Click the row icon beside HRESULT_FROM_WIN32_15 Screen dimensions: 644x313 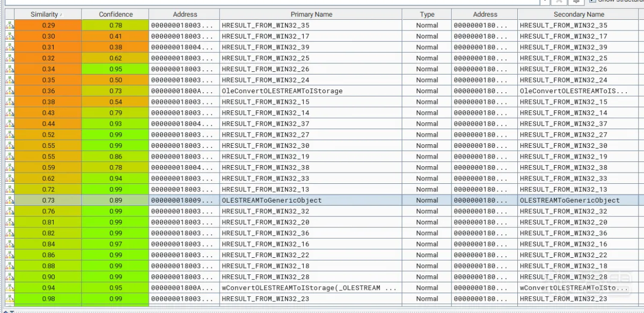(10, 102)
